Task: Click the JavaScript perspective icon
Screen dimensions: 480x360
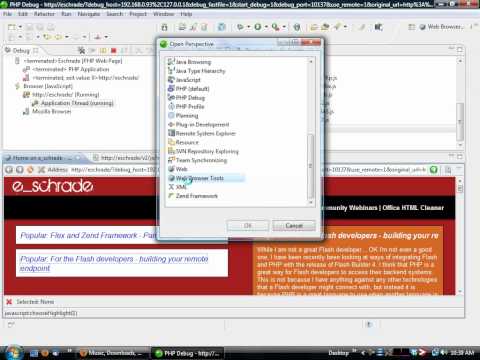Action: pyautogui.click(x=171, y=80)
